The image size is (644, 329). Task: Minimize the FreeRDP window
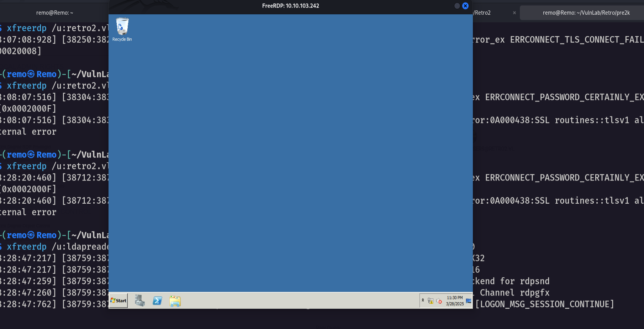point(457,6)
